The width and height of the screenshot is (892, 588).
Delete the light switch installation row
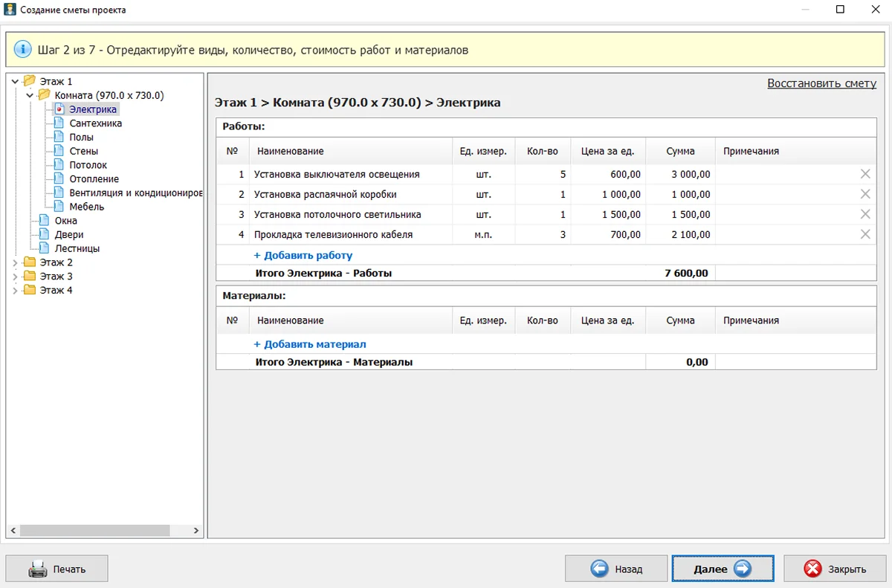point(865,174)
